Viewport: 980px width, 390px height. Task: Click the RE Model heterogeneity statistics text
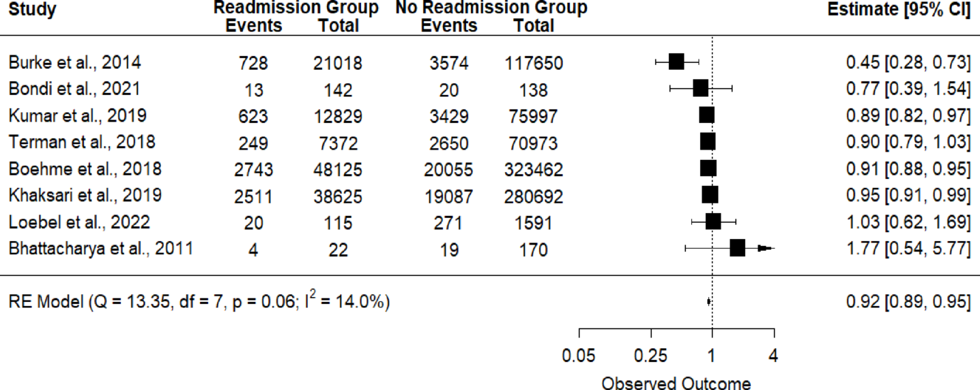coord(199,301)
